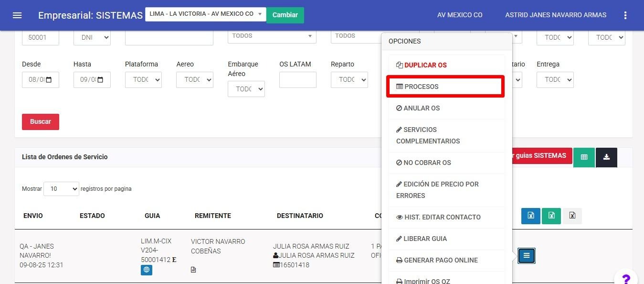Click the green table grid icon button
The height and width of the screenshot is (284, 644).
tap(584, 157)
